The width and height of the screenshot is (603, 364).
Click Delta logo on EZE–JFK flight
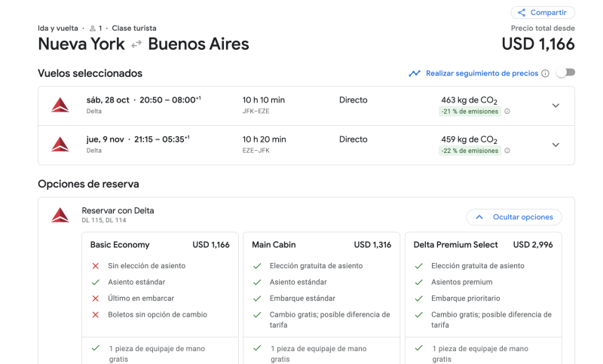(x=60, y=145)
